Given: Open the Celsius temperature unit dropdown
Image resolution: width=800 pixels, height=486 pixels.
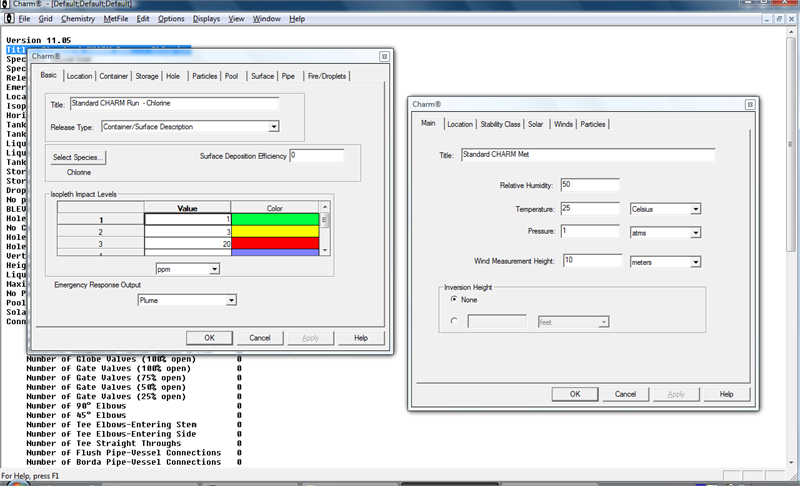Looking at the screenshot, I should [695, 209].
